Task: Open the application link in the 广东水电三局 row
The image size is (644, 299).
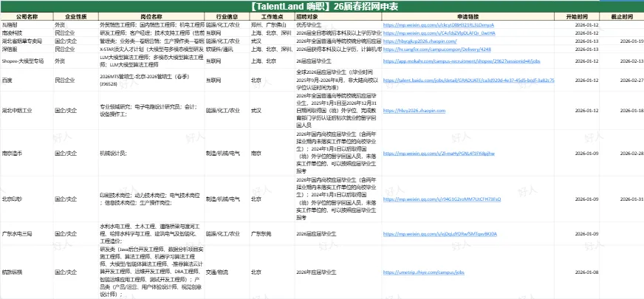Action: [x=440, y=234]
